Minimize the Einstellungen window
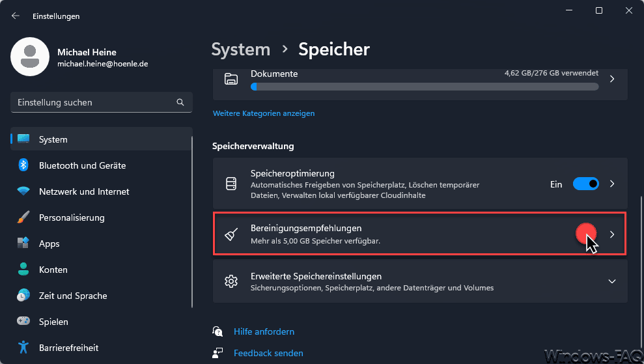The width and height of the screenshot is (644, 364). point(569,10)
